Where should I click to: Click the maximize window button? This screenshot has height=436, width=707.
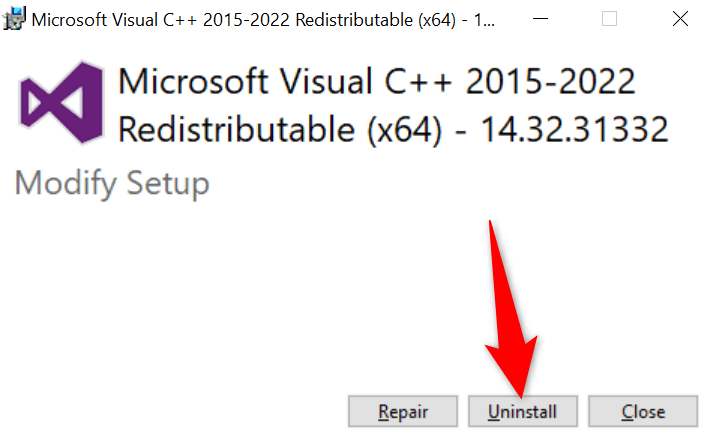click(x=609, y=18)
